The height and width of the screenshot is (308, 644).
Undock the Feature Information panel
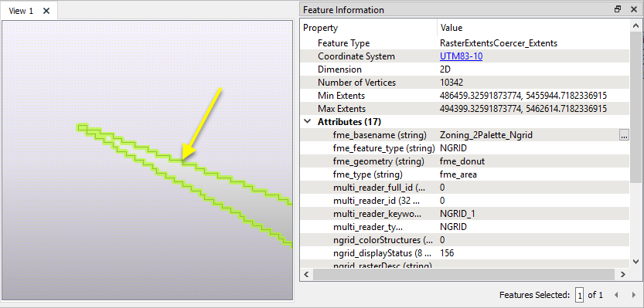618,9
